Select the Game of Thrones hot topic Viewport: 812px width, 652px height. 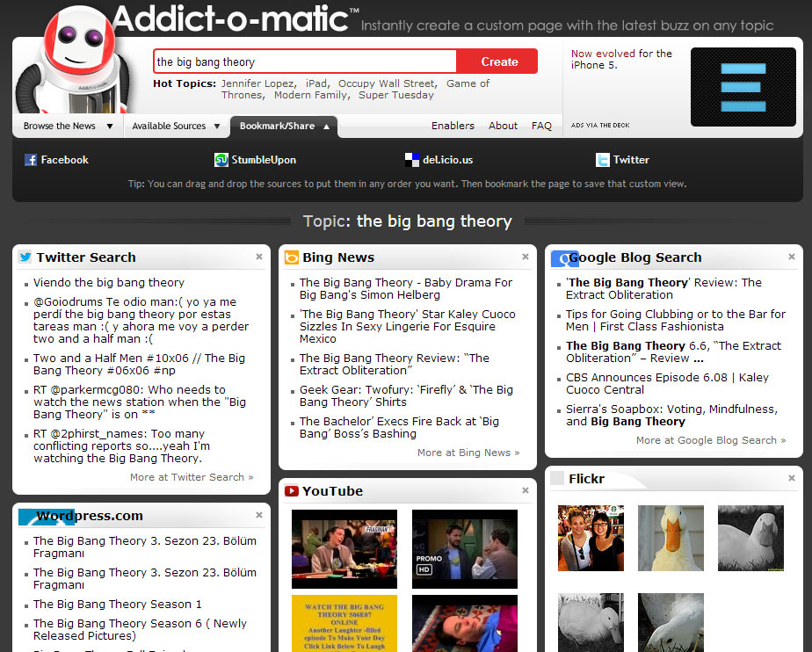tap(468, 83)
